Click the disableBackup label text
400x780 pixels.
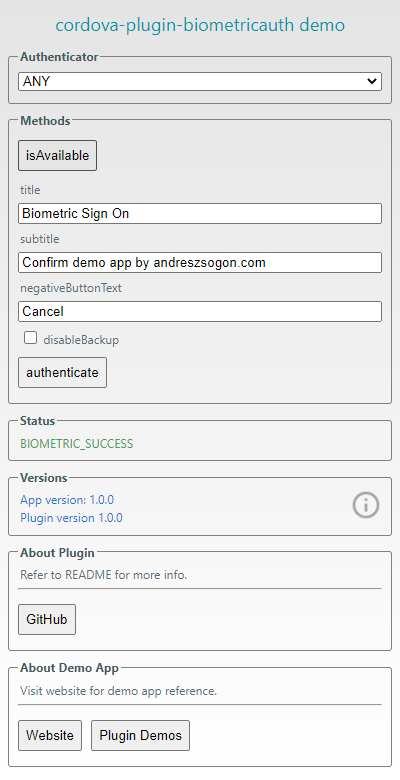coord(81,340)
